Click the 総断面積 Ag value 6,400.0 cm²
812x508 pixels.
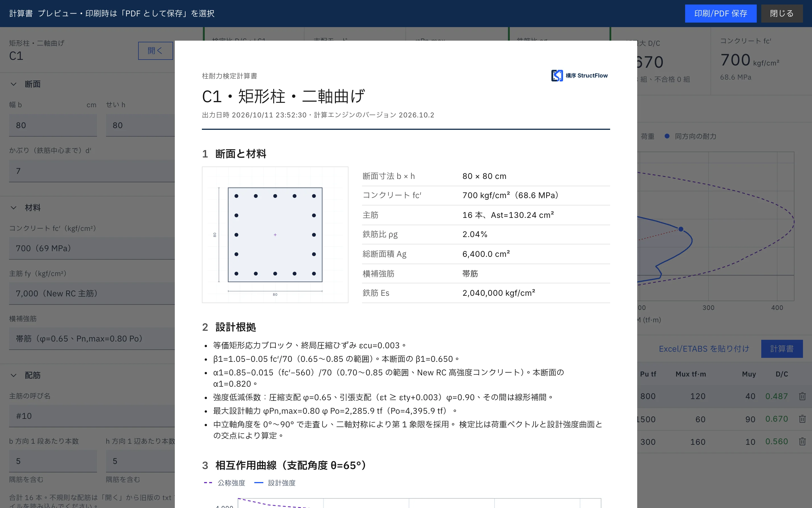[x=486, y=254]
